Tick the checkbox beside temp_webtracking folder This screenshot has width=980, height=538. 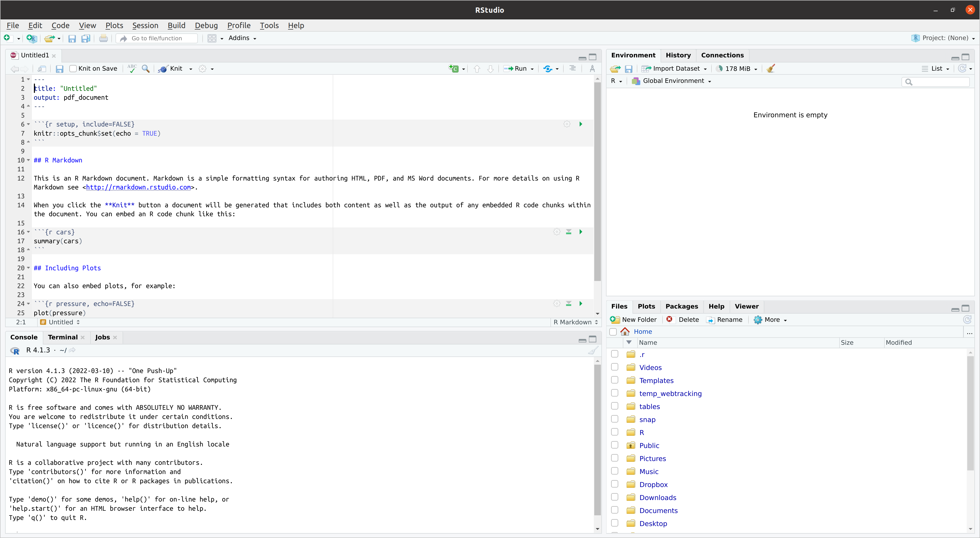coord(614,393)
